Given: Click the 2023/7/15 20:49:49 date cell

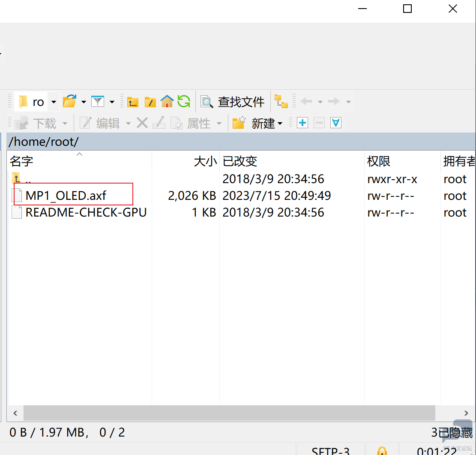Looking at the screenshot, I should (276, 196).
